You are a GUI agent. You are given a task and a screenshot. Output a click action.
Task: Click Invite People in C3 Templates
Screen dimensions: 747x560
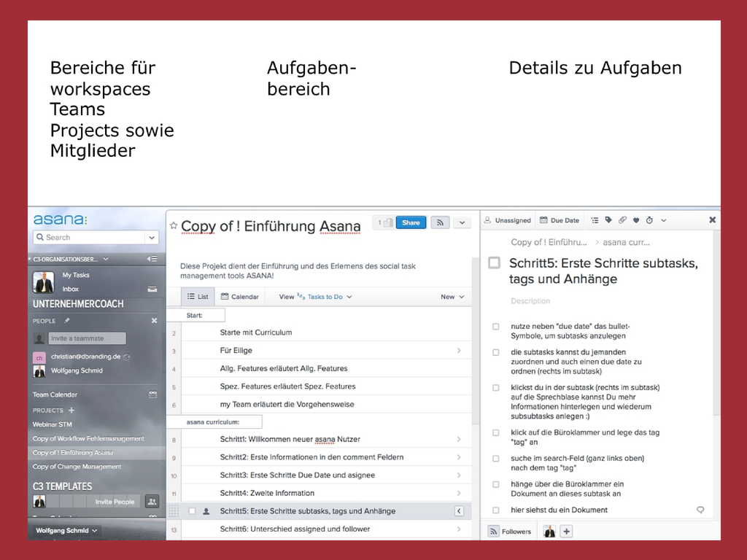pos(115,502)
